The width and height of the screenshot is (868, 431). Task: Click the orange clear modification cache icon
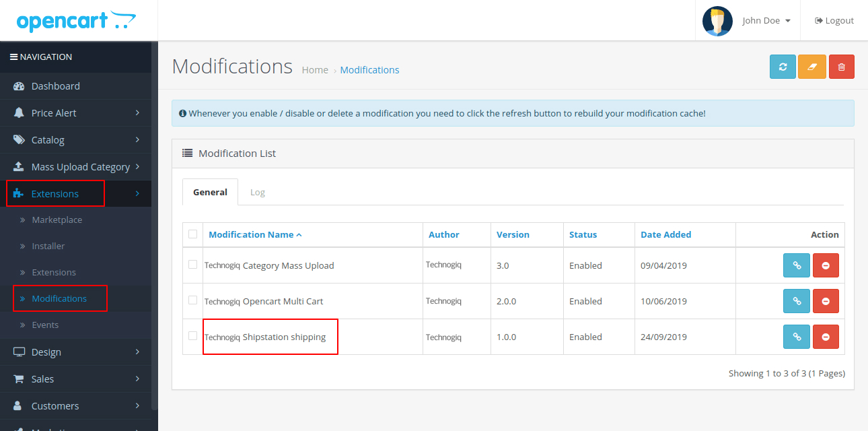[812, 67]
